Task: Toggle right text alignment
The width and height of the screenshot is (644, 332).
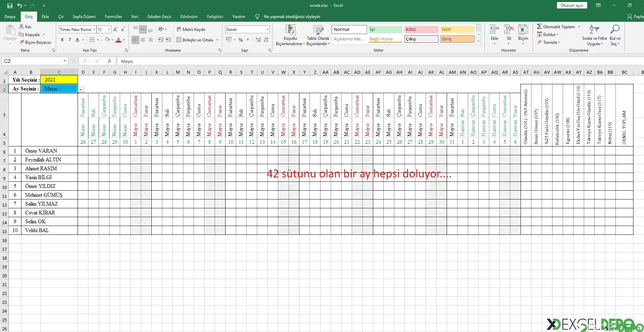Action: [150, 40]
